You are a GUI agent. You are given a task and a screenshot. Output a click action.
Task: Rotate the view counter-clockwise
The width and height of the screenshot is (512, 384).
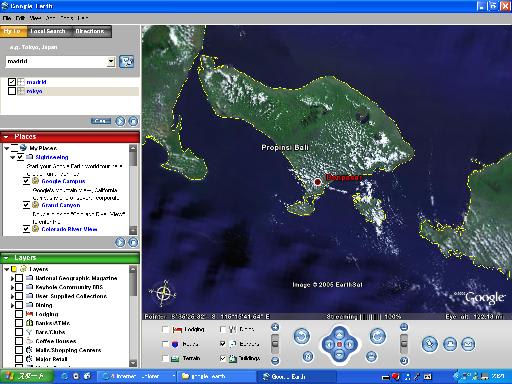click(302, 336)
